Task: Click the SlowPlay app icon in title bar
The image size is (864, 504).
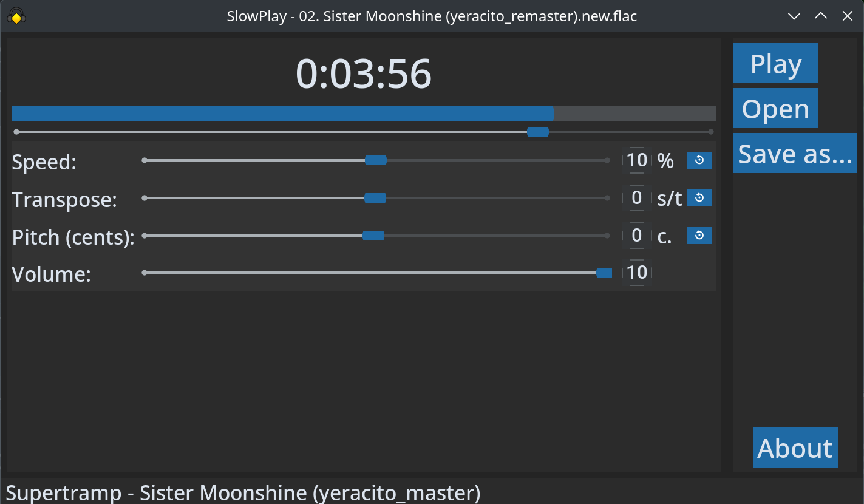Action: (x=16, y=16)
